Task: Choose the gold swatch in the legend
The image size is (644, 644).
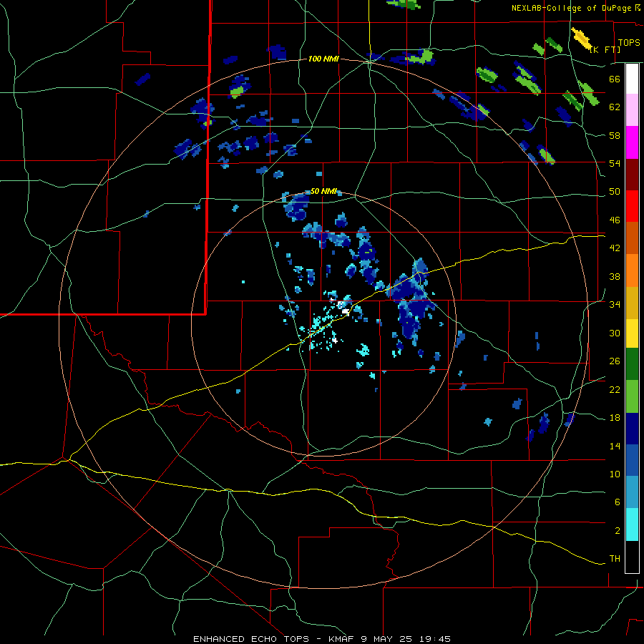Action: coord(632,303)
